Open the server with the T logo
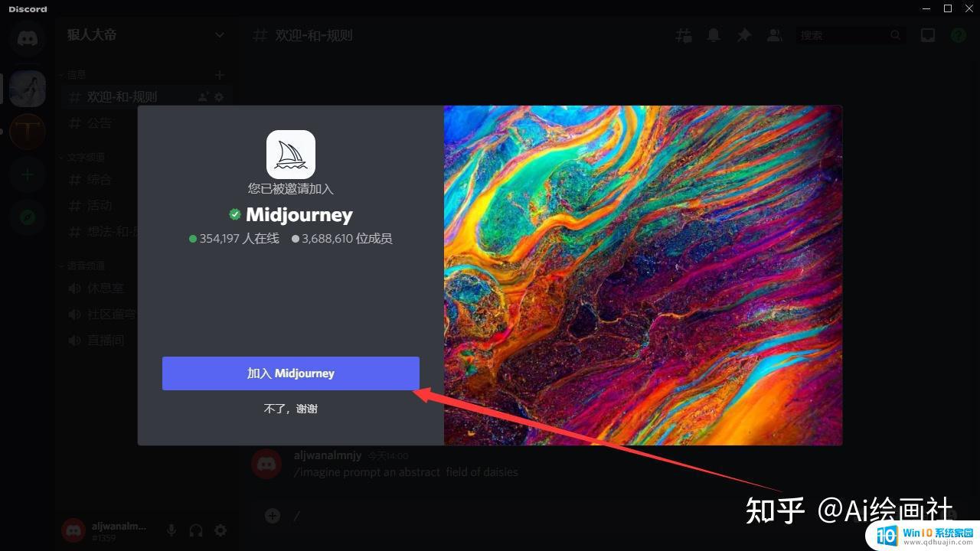Viewport: 980px width, 551px height. (x=28, y=132)
